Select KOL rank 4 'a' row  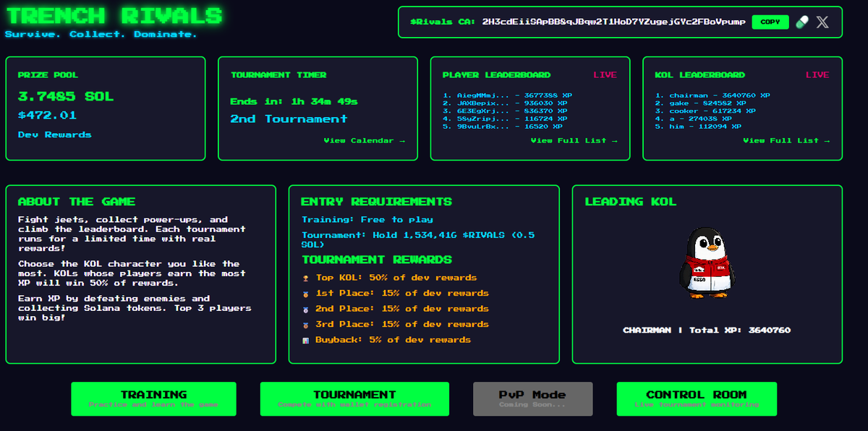[x=694, y=119]
